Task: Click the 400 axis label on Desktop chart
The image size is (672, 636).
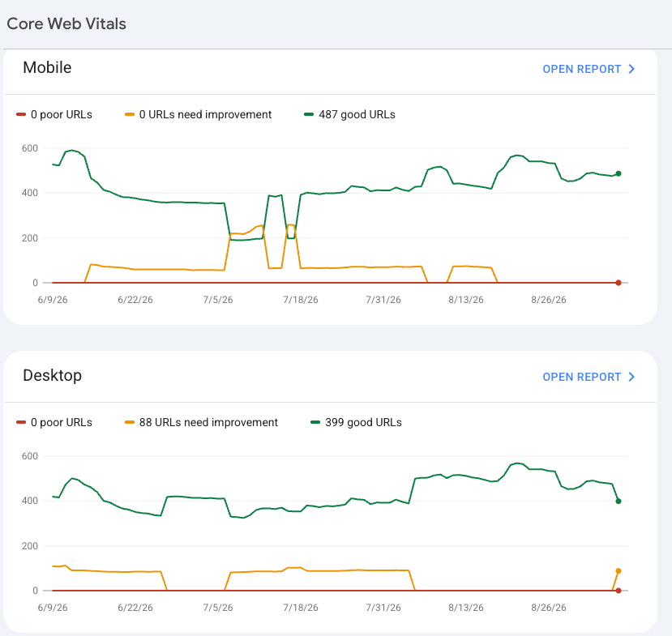Action: pos(29,501)
